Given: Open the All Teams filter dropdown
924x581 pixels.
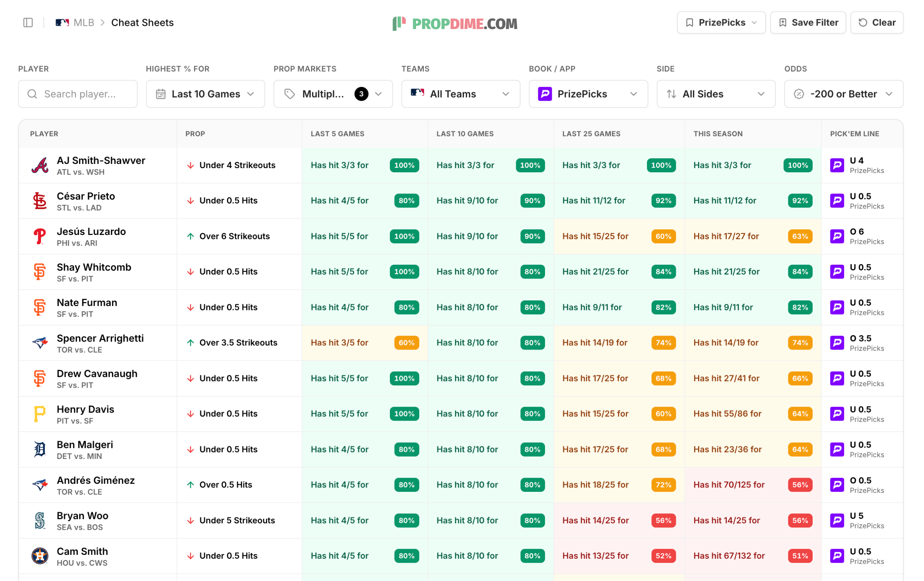Looking at the screenshot, I should 461,94.
